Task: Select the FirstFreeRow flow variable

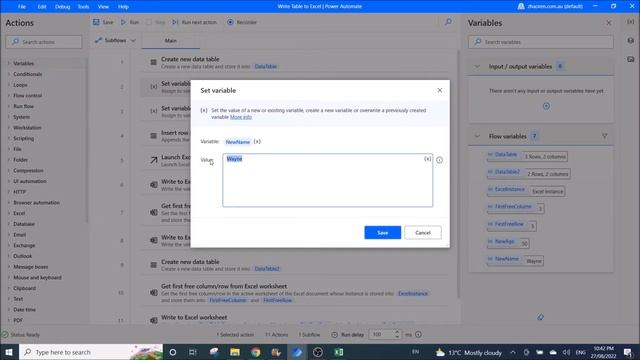Action: [x=511, y=225]
